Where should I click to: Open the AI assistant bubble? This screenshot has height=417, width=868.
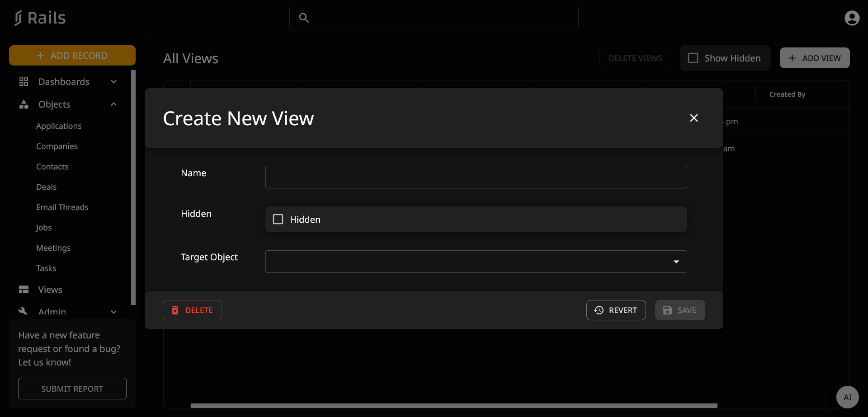[847, 397]
